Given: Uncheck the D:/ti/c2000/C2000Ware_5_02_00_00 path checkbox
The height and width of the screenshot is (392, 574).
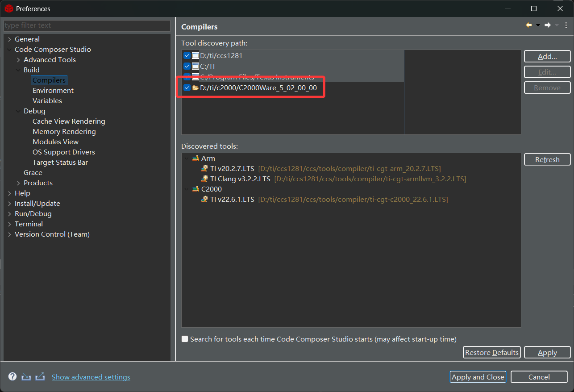Looking at the screenshot, I should 187,88.
